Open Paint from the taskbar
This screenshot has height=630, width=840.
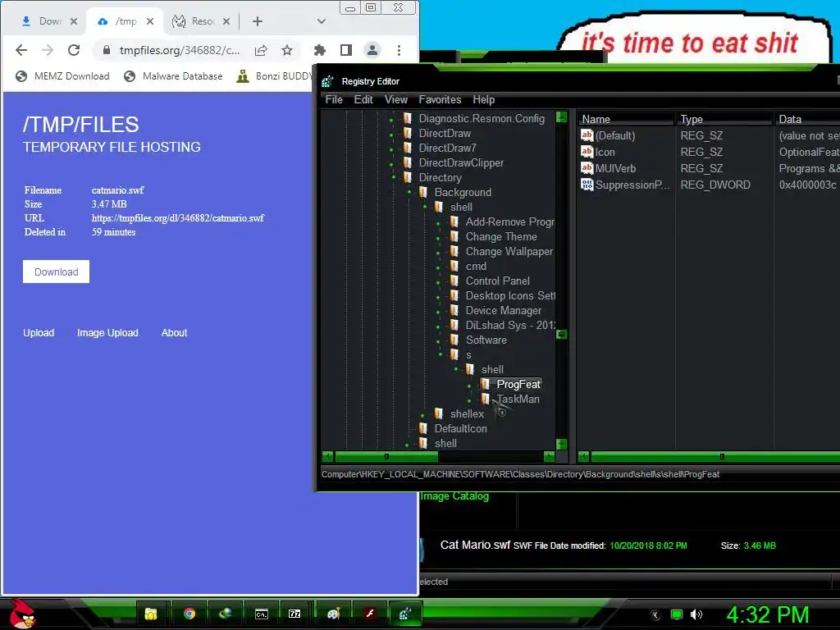(334, 614)
